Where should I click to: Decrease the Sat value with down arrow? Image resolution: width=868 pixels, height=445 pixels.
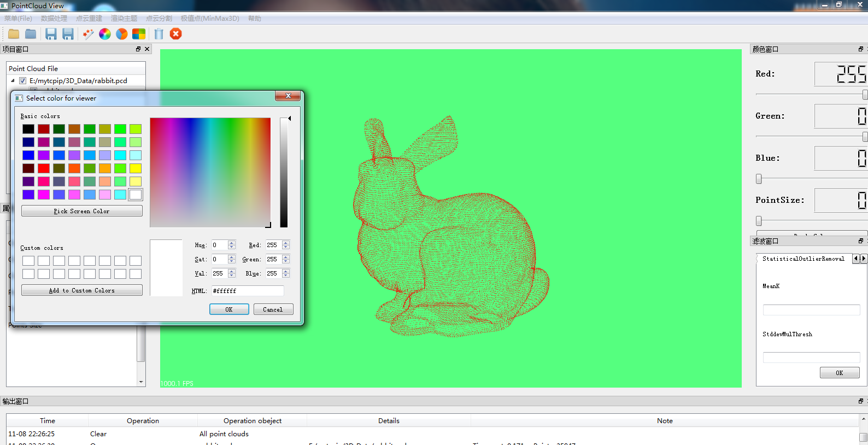(232, 261)
